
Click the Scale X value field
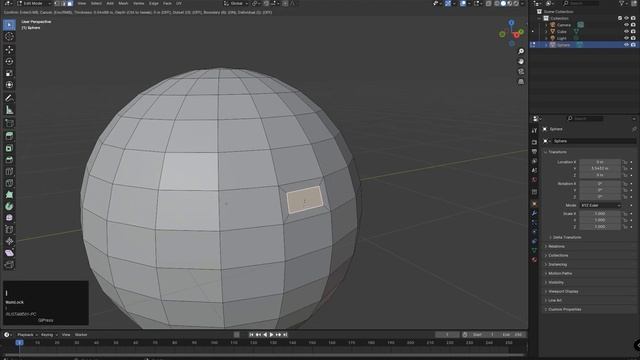600,213
